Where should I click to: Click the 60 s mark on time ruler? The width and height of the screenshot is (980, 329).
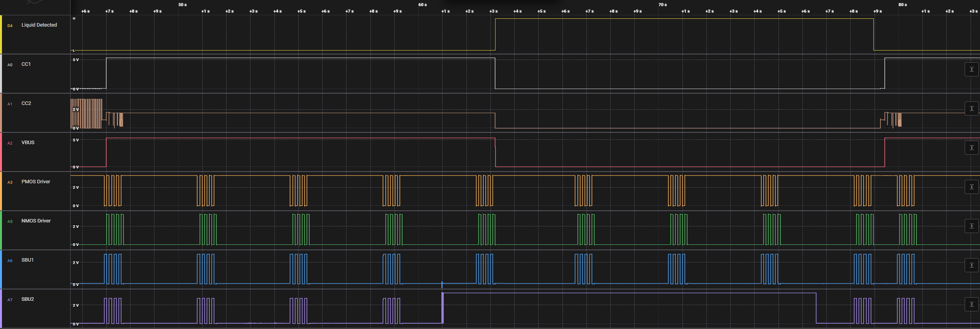tap(422, 5)
